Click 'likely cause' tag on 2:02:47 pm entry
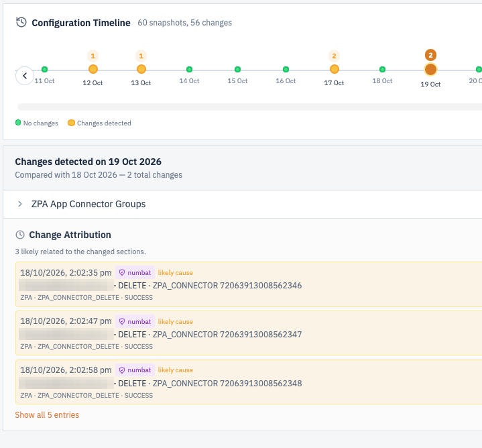 pyautogui.click(x=176, y=322)
